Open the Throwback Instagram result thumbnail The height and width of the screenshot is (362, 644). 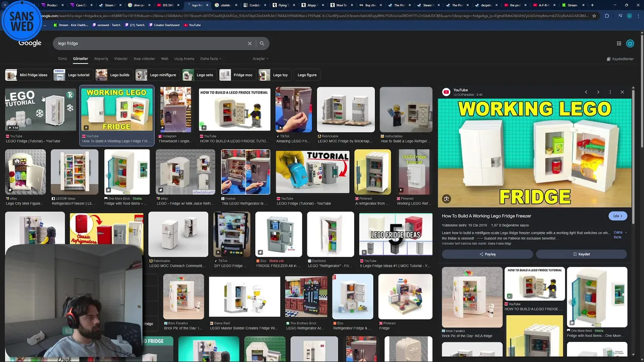click(176, 110)
